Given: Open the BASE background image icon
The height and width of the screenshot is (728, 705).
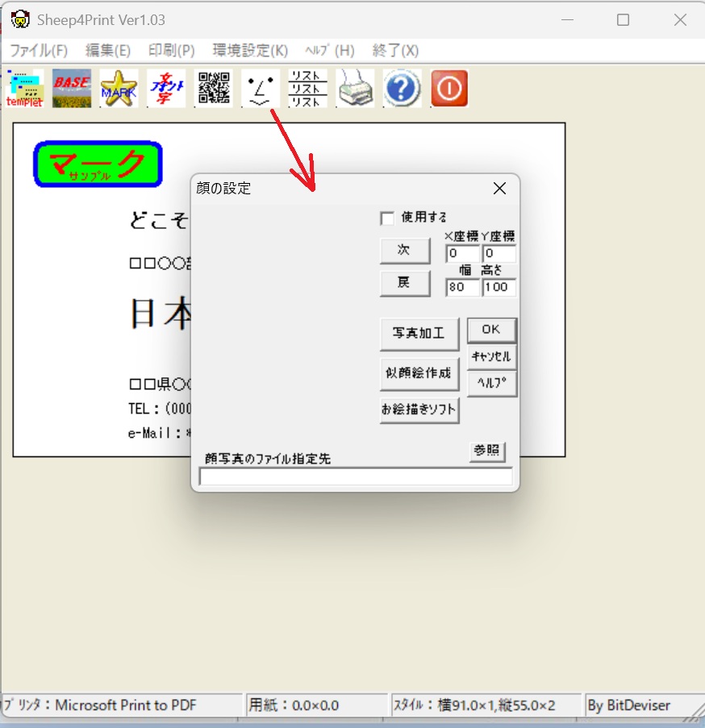Looking at the screenshot, I should tap(72, 89).
